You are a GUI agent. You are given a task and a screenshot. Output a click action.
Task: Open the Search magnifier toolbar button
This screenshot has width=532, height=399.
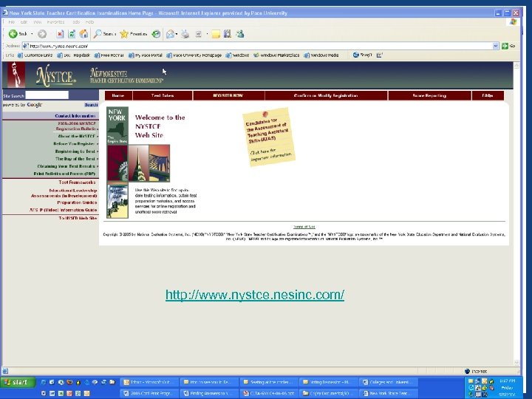coord(104,34)
